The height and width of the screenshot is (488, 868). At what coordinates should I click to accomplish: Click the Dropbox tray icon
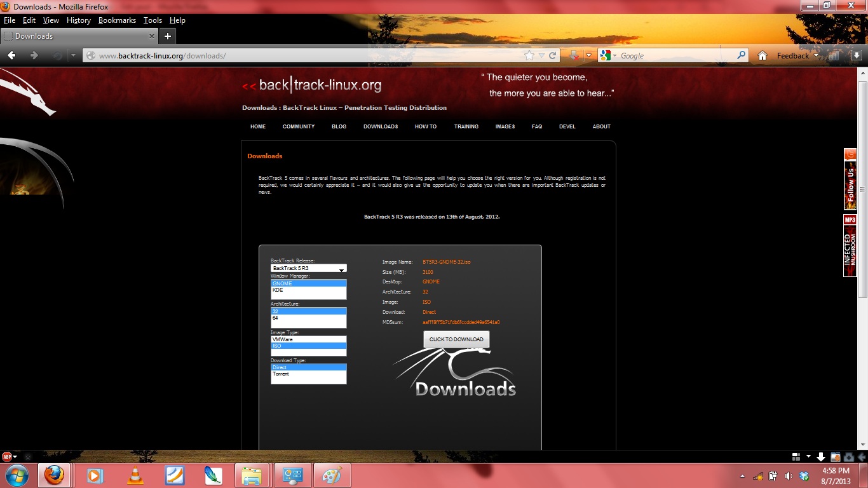804,476
